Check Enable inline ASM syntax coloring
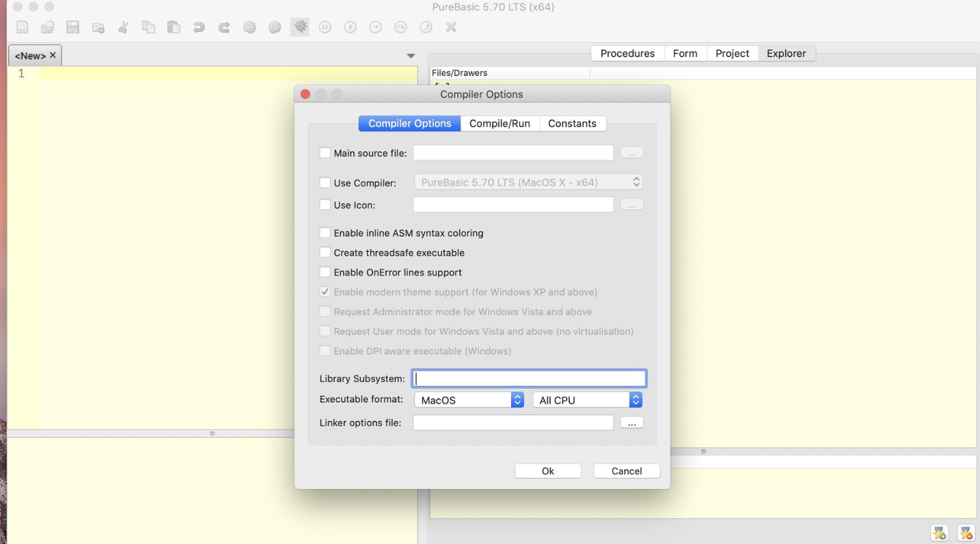Screen dimensions: 980x544 (325, 233)
